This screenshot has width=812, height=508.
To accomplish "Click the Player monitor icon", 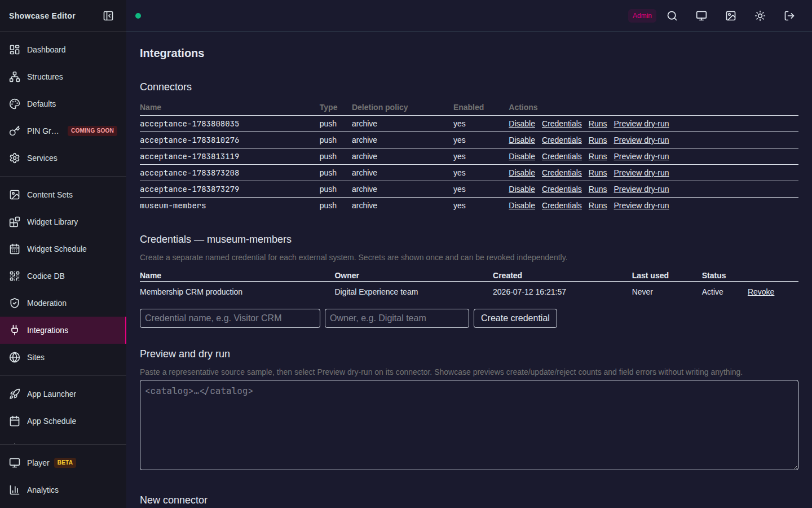I will tap(15, 463).
